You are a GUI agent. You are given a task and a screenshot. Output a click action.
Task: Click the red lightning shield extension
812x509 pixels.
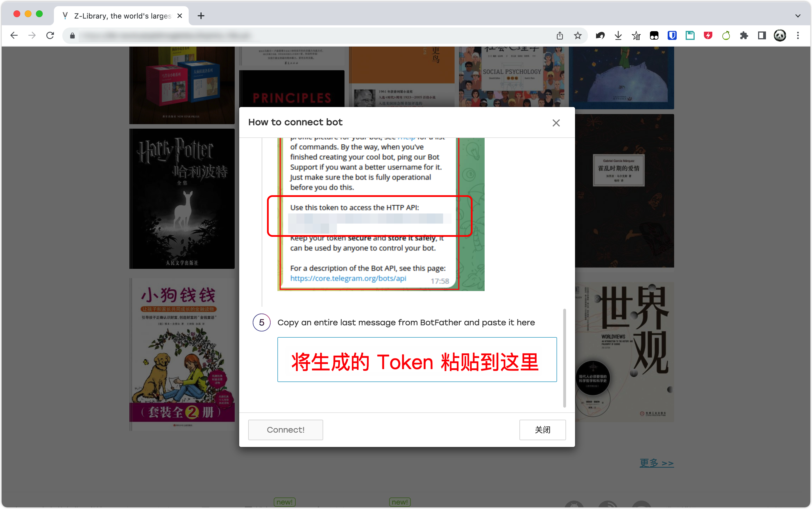point(708,35)
